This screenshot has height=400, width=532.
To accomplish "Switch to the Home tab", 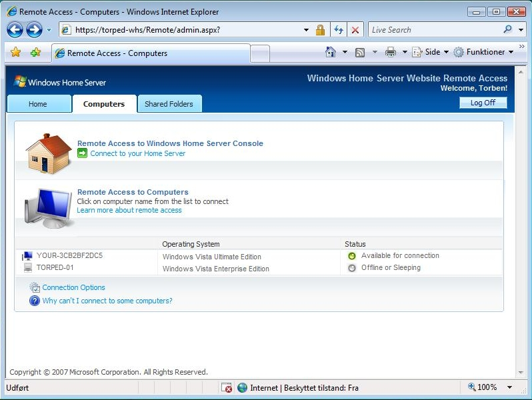I will (x=38, y=104).
